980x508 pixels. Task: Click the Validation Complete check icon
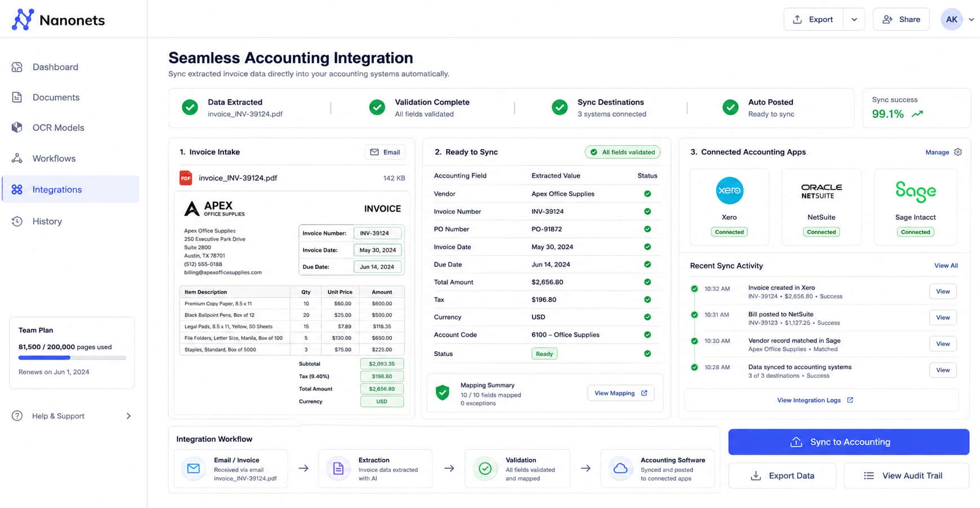pyautogui.click(x=377, y=107)
